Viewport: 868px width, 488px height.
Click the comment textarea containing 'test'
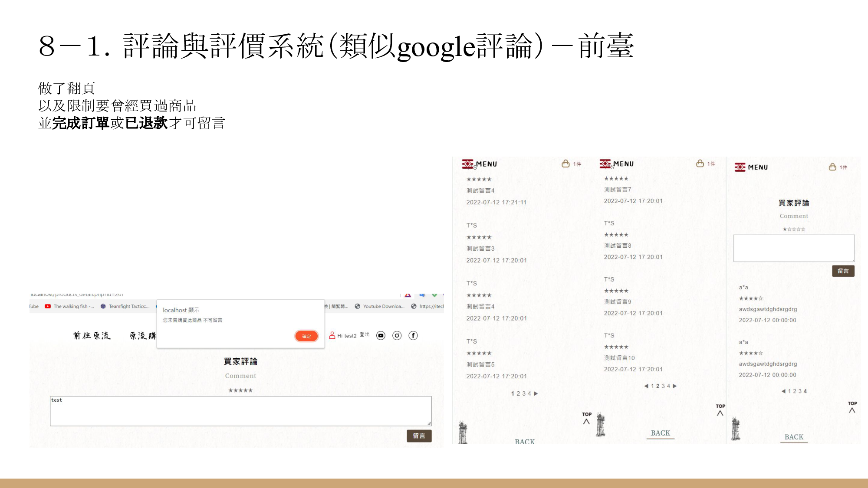pos(240,410)
